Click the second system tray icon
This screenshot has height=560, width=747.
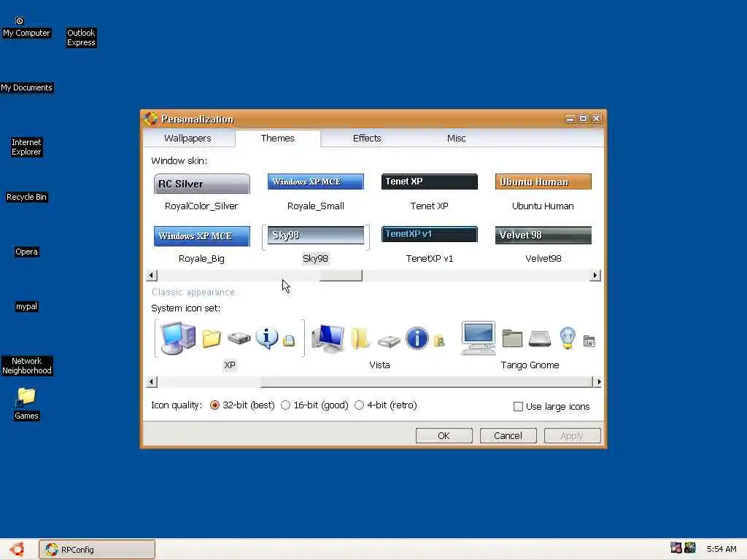[x=690, y=548]
